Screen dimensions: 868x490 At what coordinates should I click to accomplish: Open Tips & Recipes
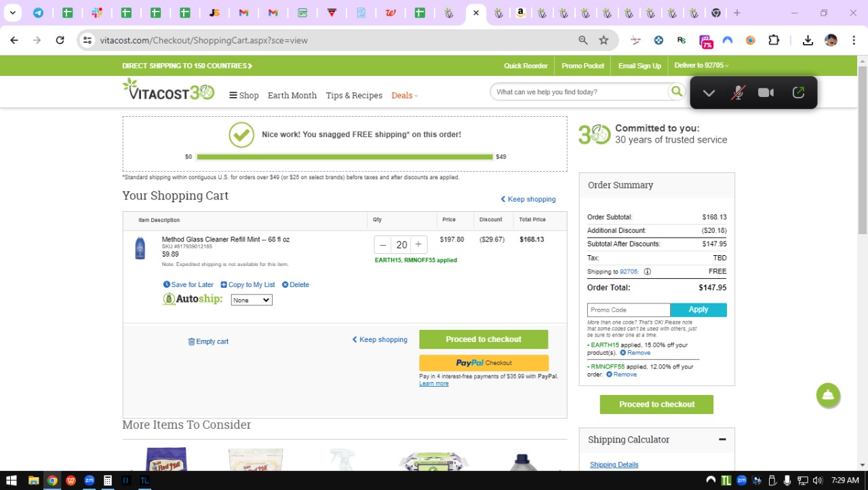coord(354,96)
